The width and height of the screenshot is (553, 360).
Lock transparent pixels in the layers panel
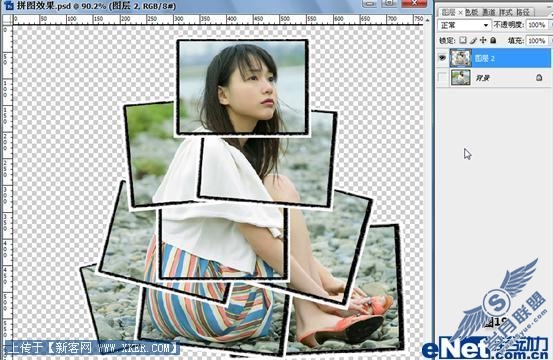point(463,40)
